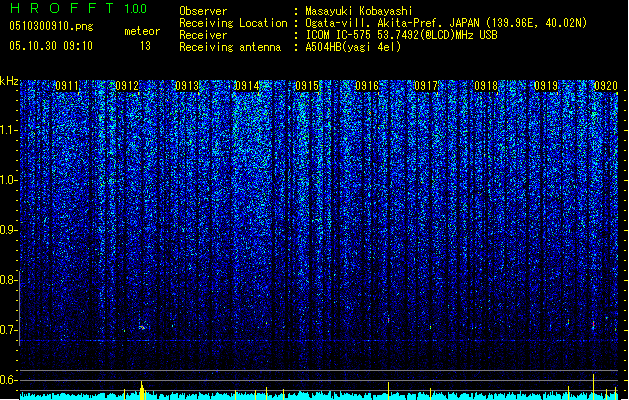Image resolution: width=629 pixels, height=400 pixels.
Task: Click time marker 0918
Action: point(486,86)
